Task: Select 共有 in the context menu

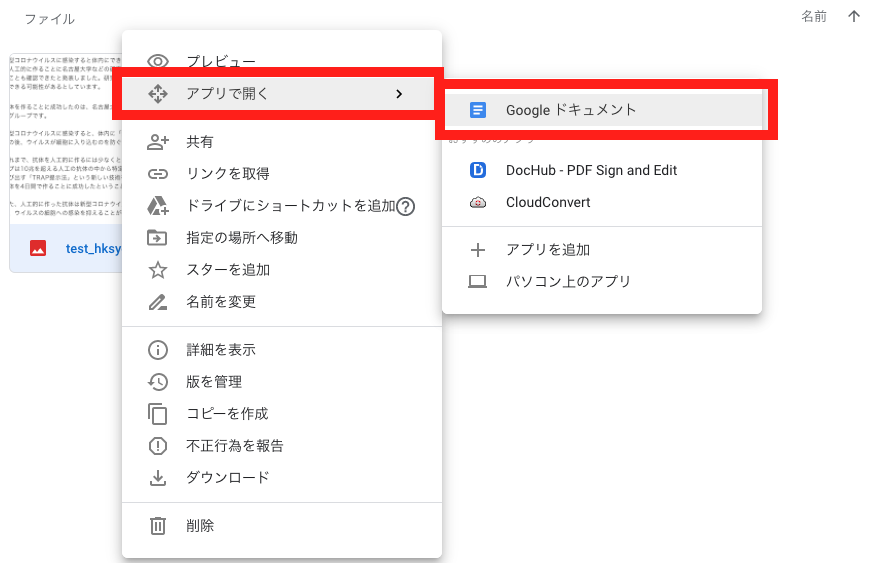Action: coord(282,141)
